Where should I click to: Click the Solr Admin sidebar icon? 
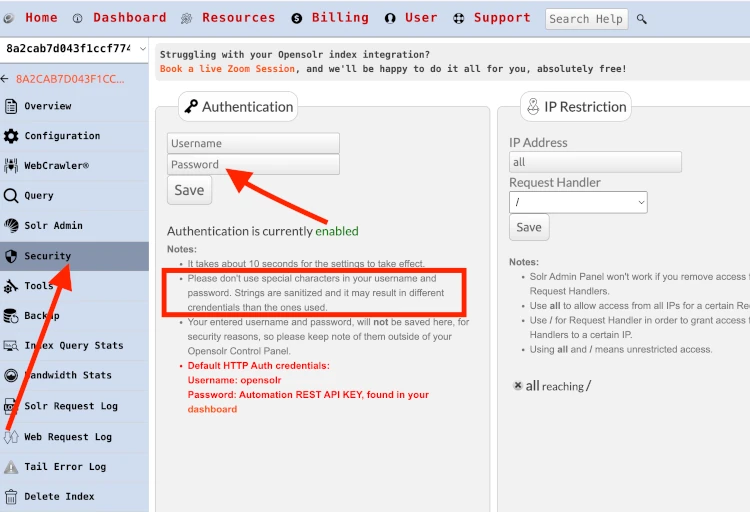(x=11, y=226)
